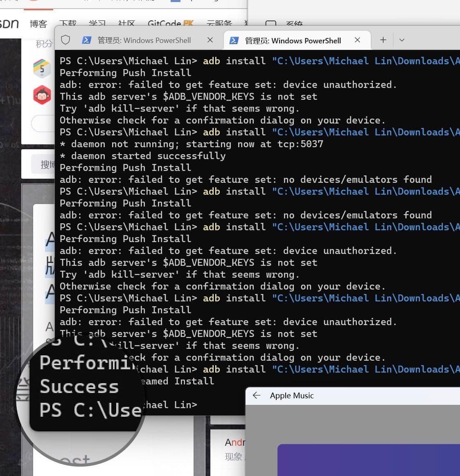Close the active PowerShell tab
Screen dimensions: 460x476
point(358,40)
